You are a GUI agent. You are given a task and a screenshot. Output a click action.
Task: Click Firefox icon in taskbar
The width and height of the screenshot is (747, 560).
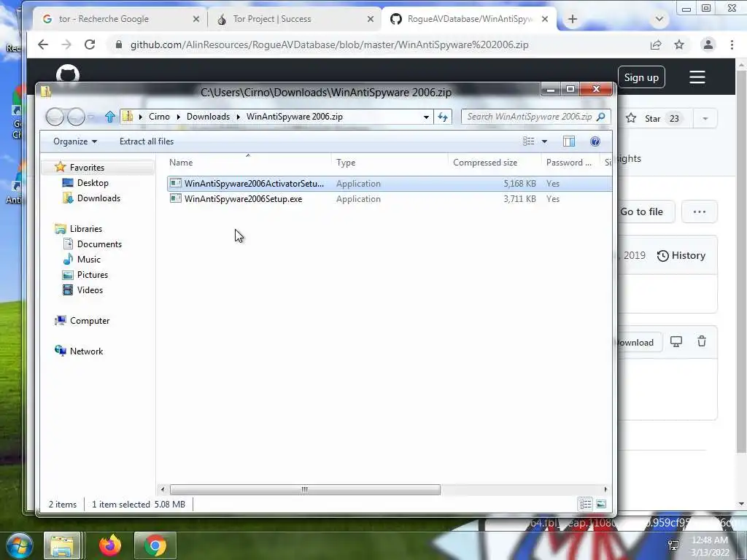point(110,545)
